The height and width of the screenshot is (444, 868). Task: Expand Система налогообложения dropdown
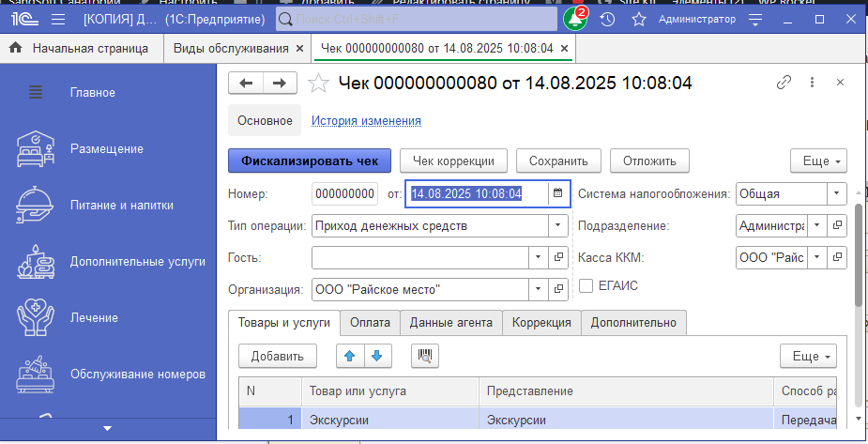836,194
